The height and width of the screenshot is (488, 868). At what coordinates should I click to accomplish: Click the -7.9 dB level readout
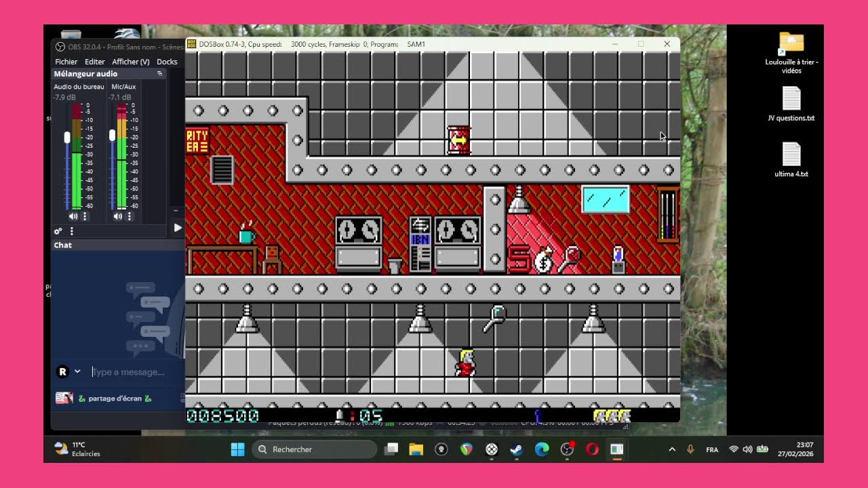[x=64, y=98]
